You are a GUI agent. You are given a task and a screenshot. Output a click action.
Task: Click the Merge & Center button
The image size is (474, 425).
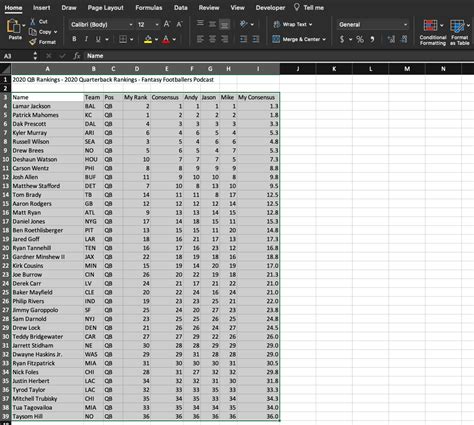tap(296, 39)
